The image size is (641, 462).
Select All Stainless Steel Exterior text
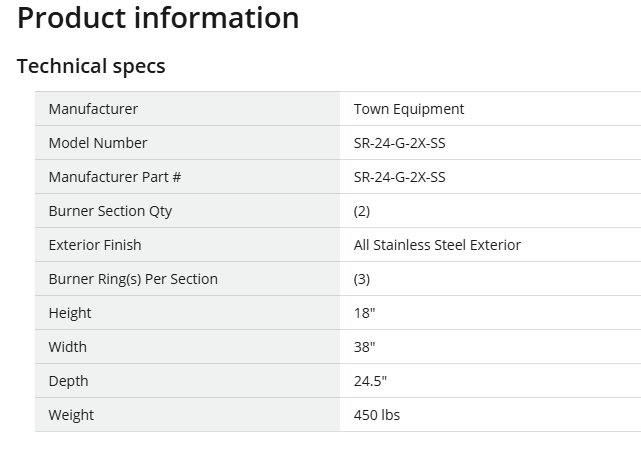[437, 245]
